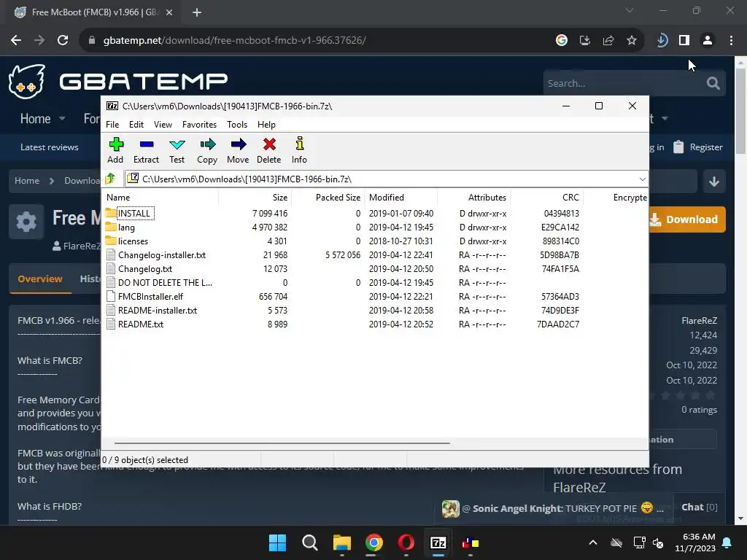Screen dimensions: 747x560
Task: Click Chrome tab search chevron
Action: click(630, 10)
